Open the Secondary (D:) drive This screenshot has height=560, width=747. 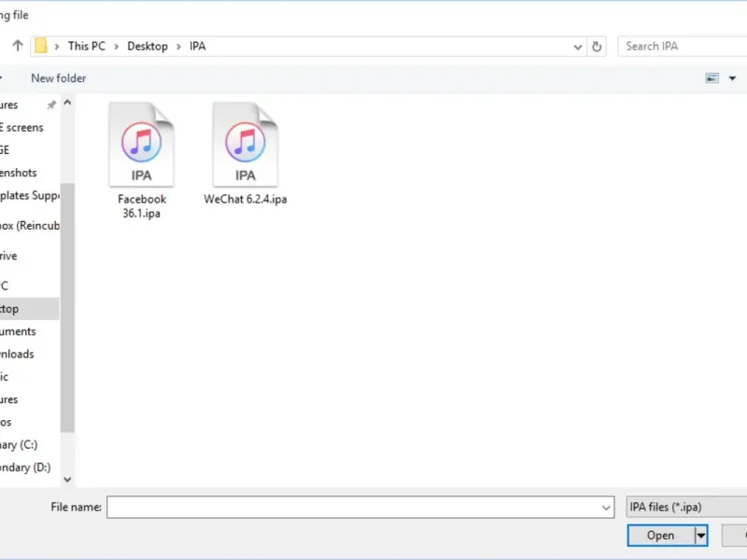pos(26,468)
